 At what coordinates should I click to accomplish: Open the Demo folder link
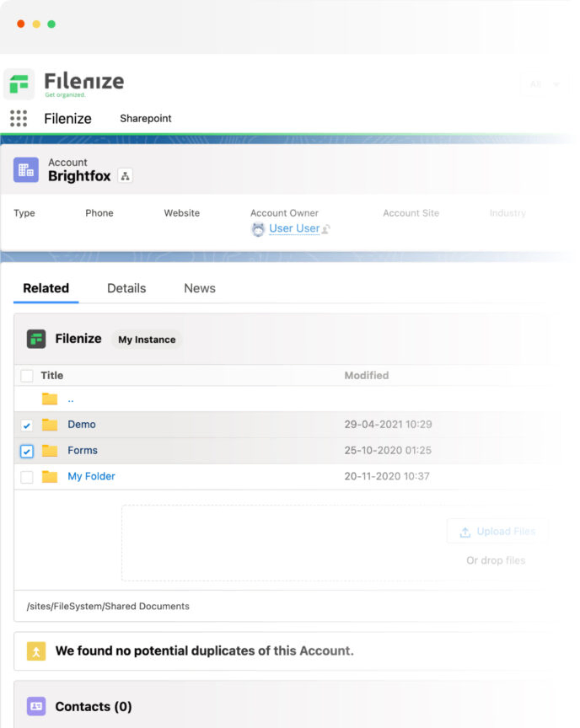click(82, 425)
